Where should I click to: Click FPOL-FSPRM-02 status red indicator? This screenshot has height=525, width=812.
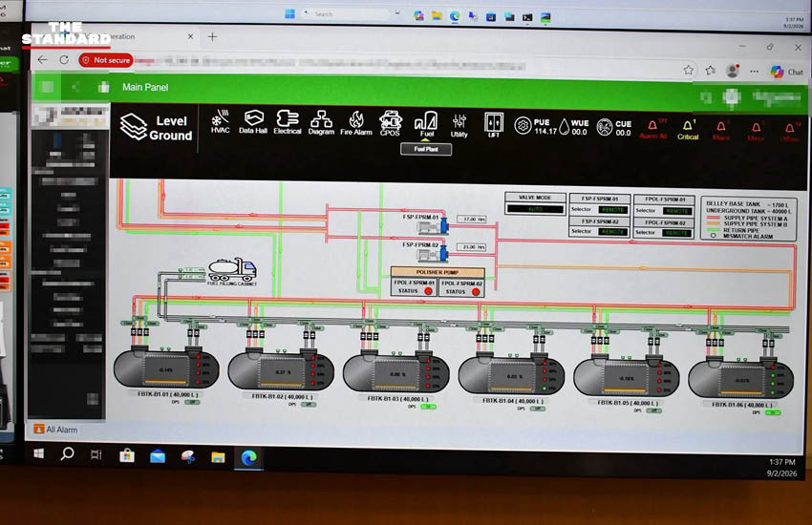[476, 292]
